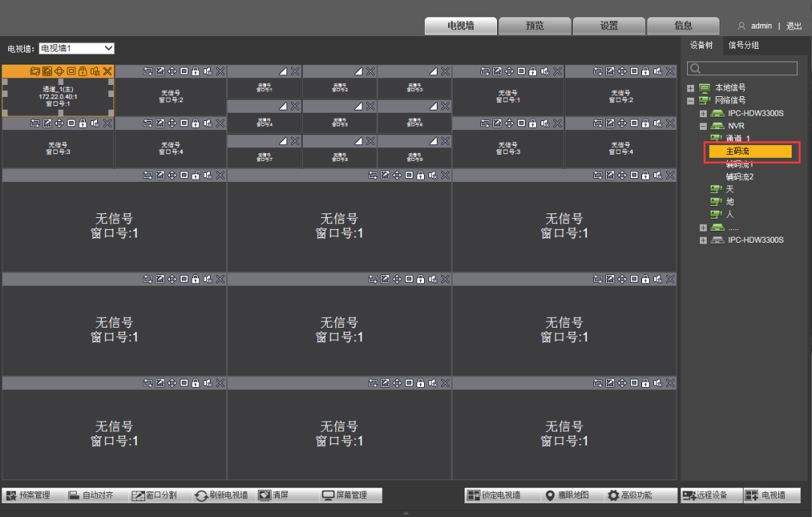Screen dimensions: 812x517
Task: Expand the 本地信号 tree node
Action: pyautogui.click(x=690, y=88)
